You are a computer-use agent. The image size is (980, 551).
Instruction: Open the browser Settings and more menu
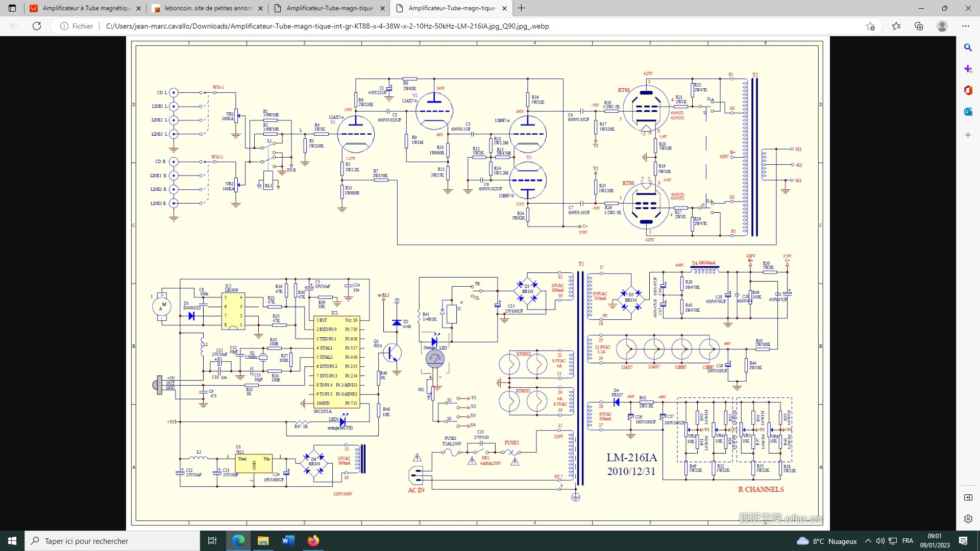click(x=966, y=26)
